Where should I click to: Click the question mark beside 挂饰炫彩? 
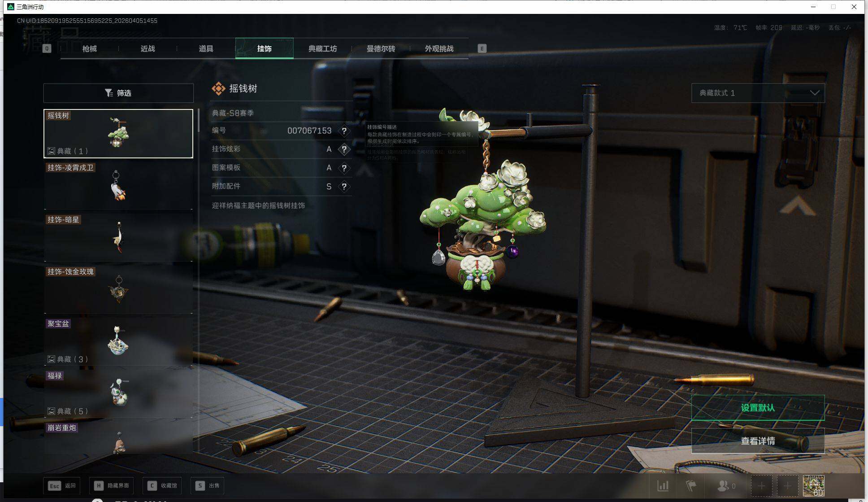344,149
